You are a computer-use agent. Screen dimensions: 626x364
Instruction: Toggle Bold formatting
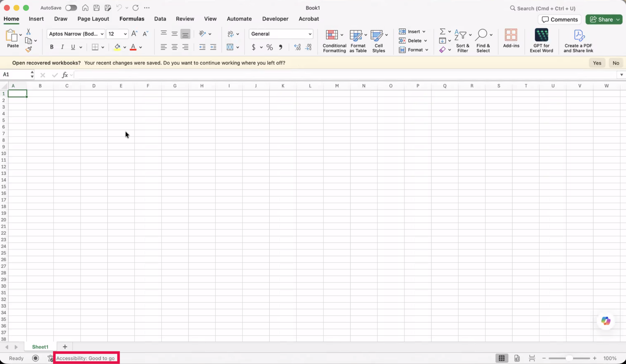pos(52,47)
